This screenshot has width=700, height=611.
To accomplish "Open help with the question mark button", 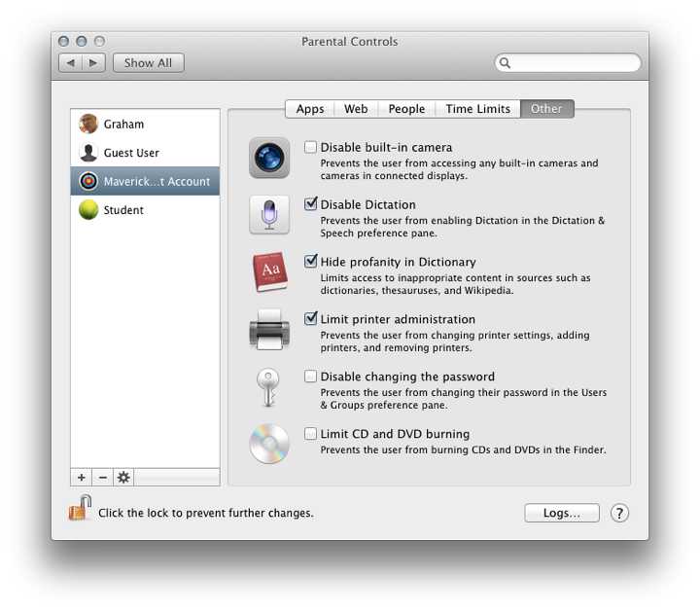I will pyautogui.click(x=619, y=513).
